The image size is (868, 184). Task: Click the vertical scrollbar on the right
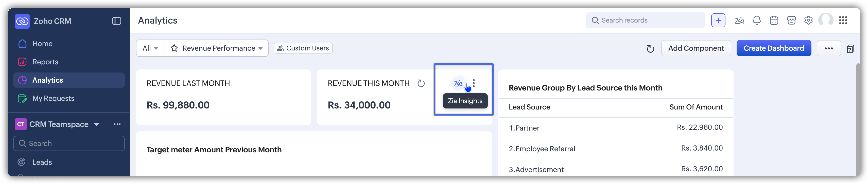pos(858,118)
